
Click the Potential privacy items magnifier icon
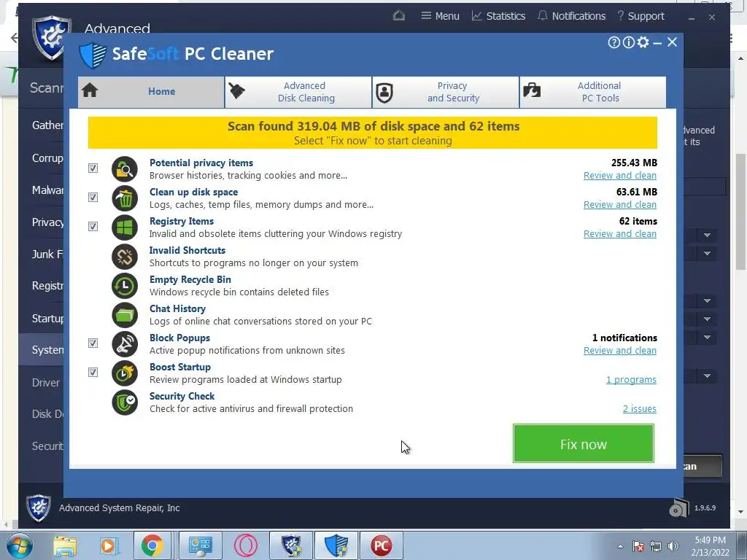(124, 169)
